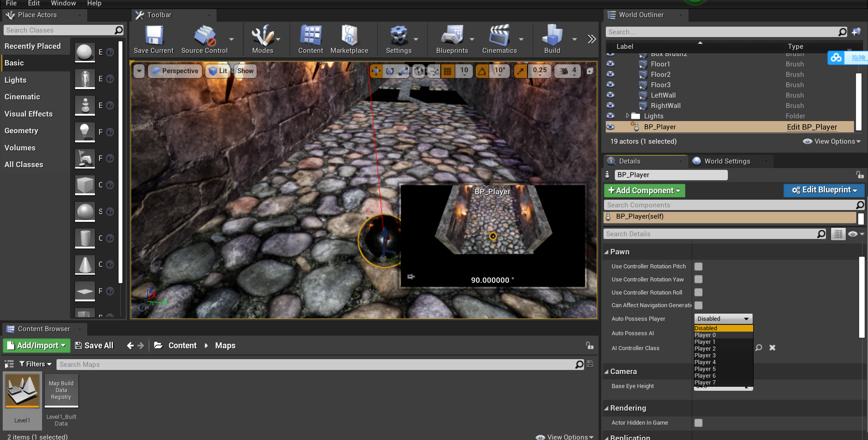Expand the Lights folder in outliner
This screenshot has width=868, height=440.
[627, 116]
